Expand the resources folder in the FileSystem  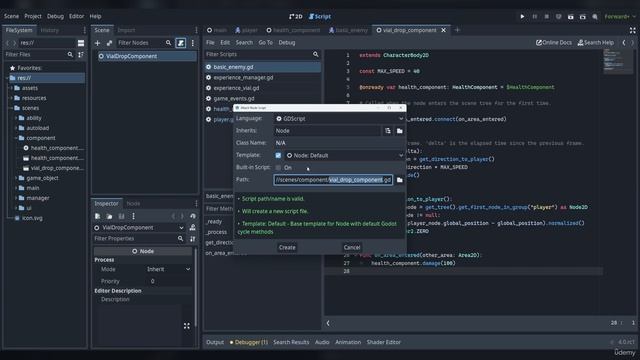pyautogui.click(x=11, y=98)
